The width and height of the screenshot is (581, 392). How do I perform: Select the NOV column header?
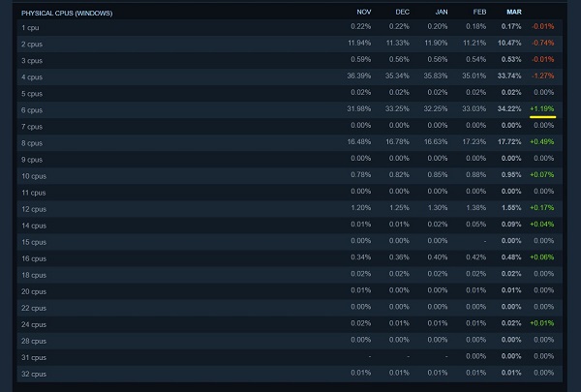coord(363,12)
